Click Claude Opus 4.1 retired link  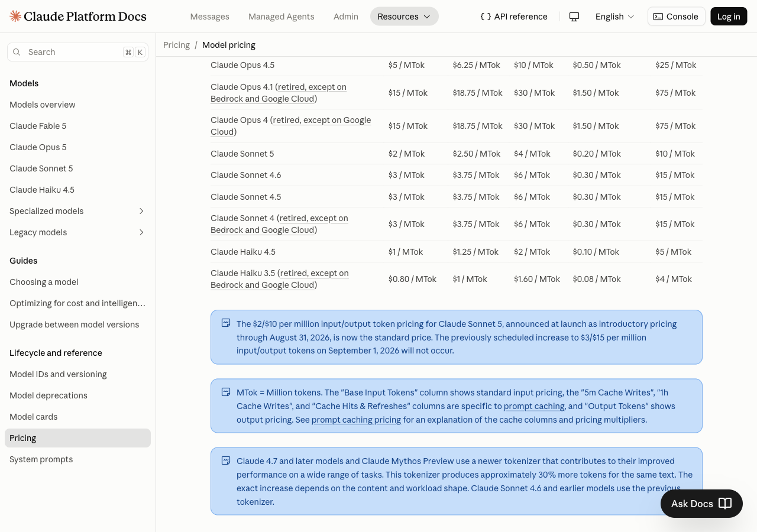point(279,93)
